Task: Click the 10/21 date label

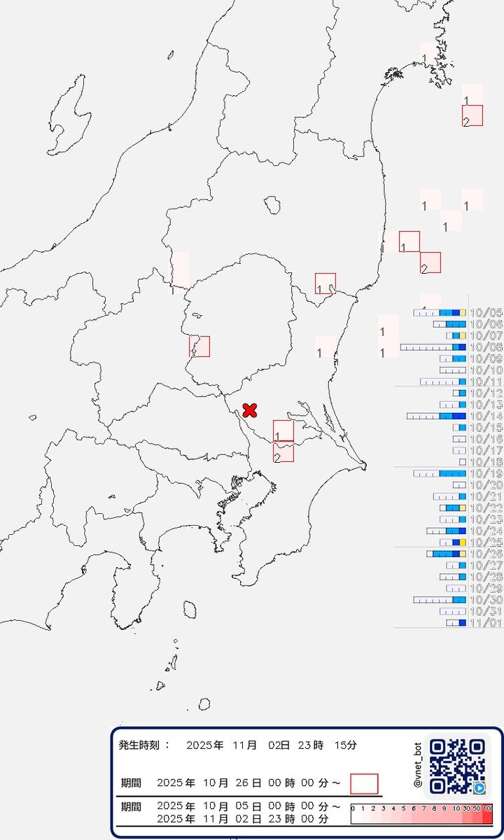Action: pyautogui.click(x=486, y=496)
